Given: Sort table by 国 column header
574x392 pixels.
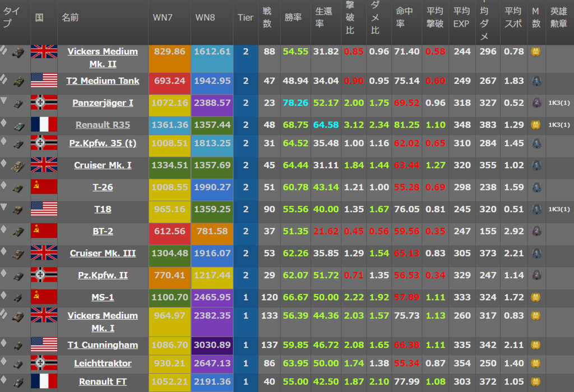Looking at the screenshot, I should (x=39, y=17).
